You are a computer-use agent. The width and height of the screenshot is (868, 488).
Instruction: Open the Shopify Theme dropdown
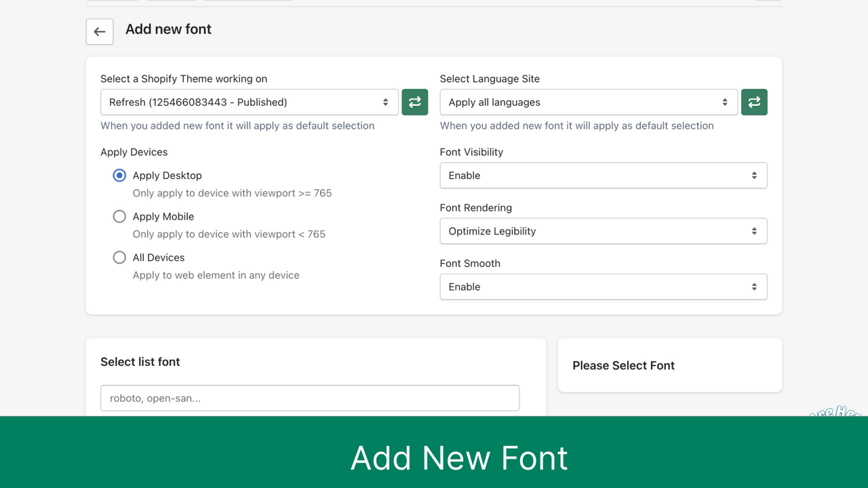pyautogui.click(x=250, y=102)
